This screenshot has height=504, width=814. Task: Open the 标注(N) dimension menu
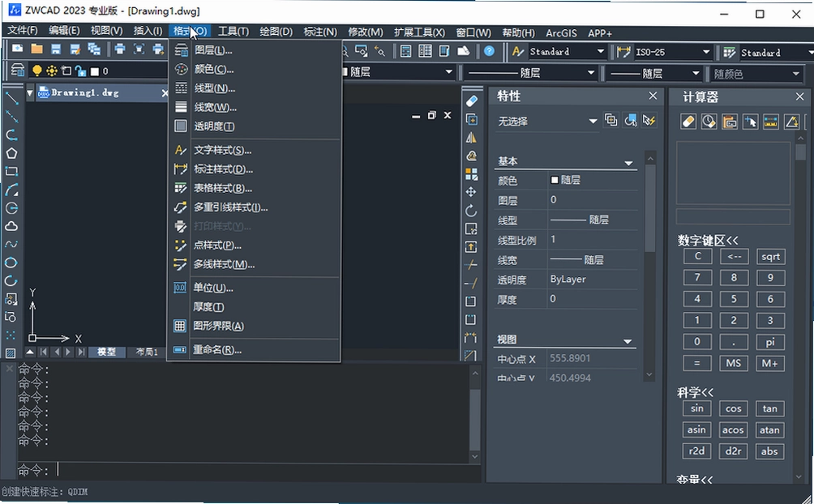pyautogui.click(x=319, y=32)
